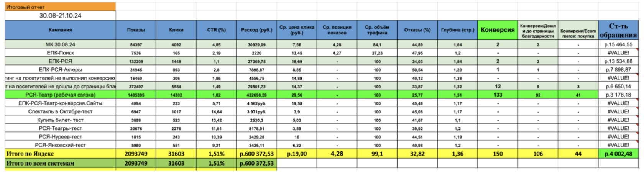This screenshot has width=644, height=177.
Task: Select the green 'Конверсия' header cell
Action: [498, 30]
